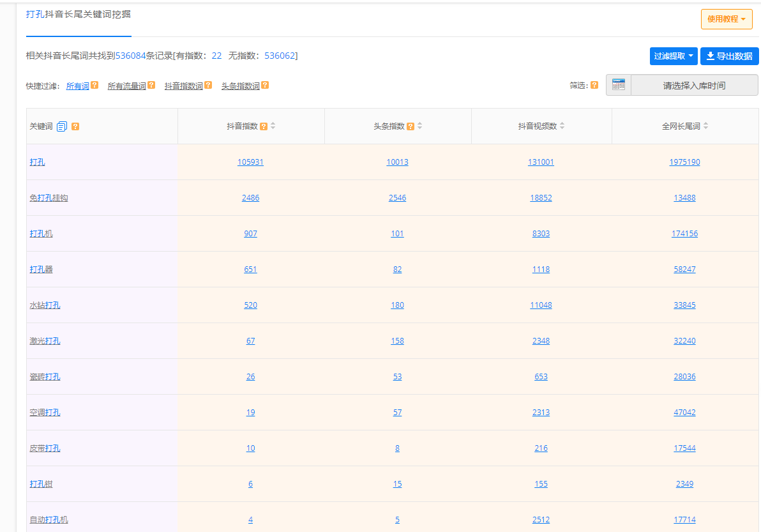The image size is (761, 532).
Task: Switch to the 抖音指数词 quick filter
Action: click(183, 86)
